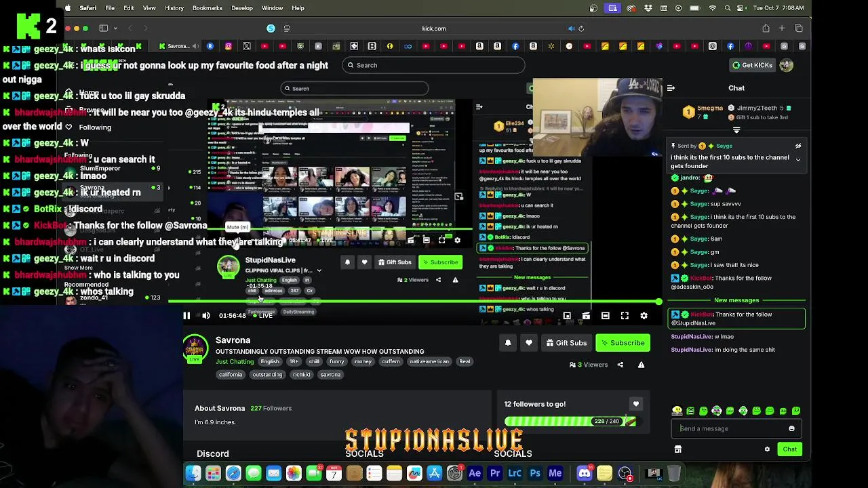
Task: Click Safari share icon
Action: coord(766,28)
